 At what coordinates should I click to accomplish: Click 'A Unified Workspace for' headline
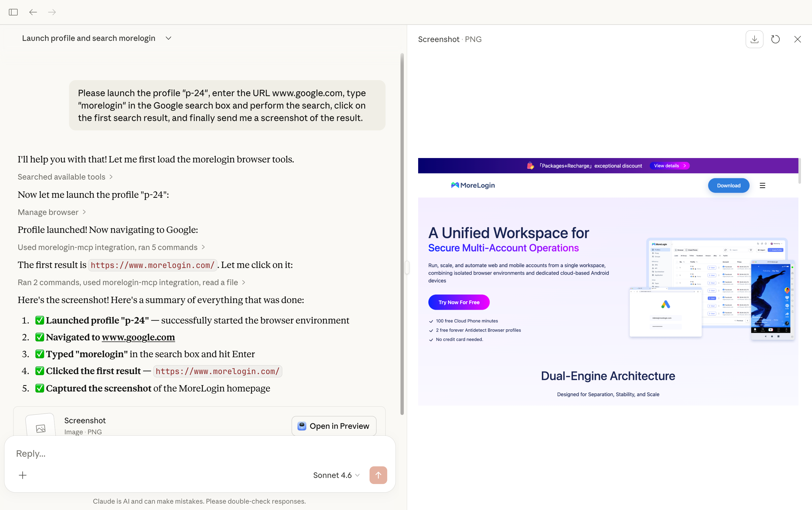[x=508, y=233]
